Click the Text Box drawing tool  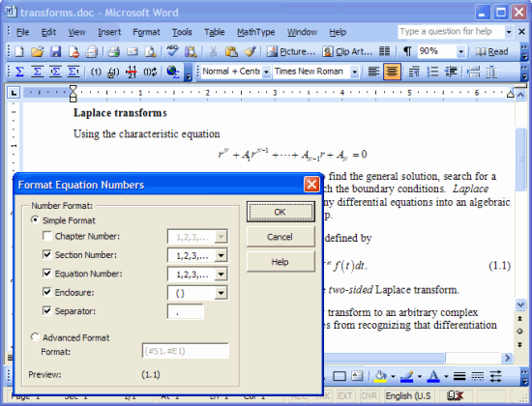click(x=357, y=376)
